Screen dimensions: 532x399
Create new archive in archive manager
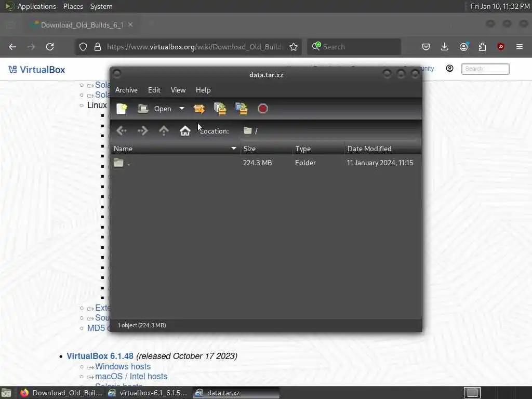(x=122, y=109)
